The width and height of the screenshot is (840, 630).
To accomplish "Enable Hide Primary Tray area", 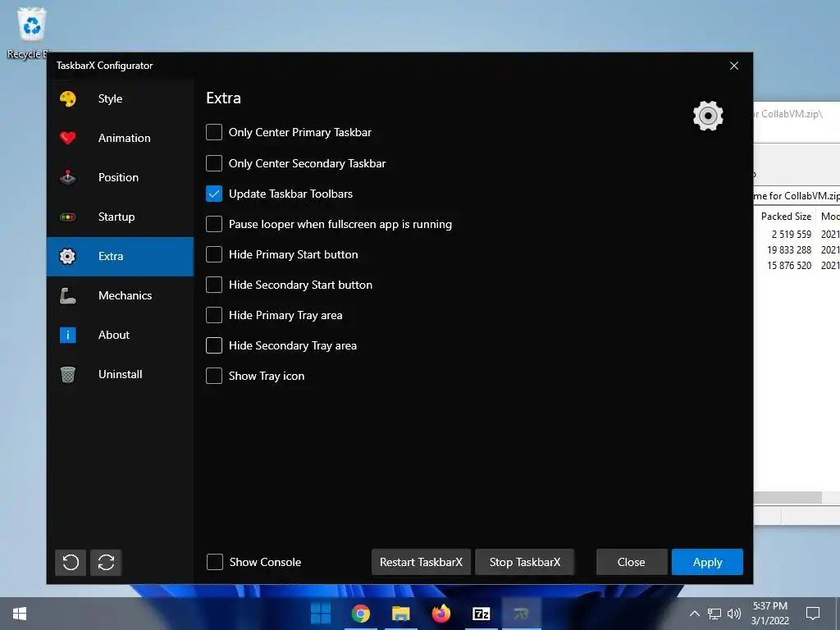I will [x=214, y=315].
